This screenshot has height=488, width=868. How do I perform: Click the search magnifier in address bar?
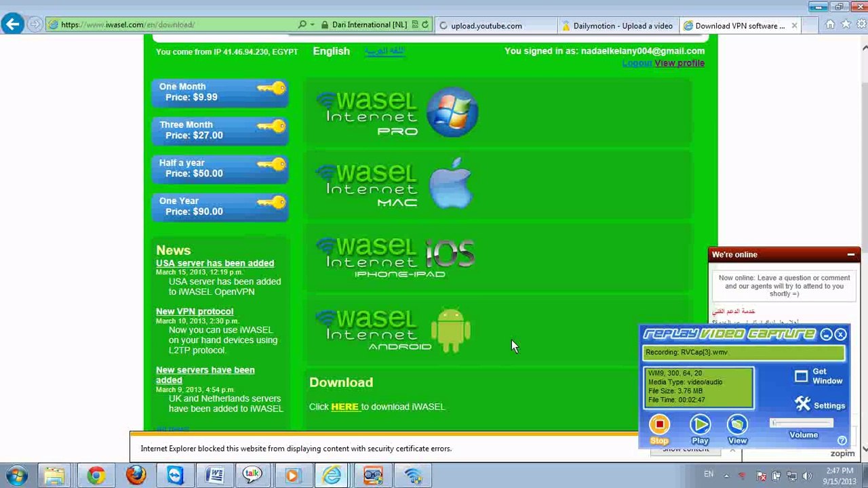tap(302, 24)
